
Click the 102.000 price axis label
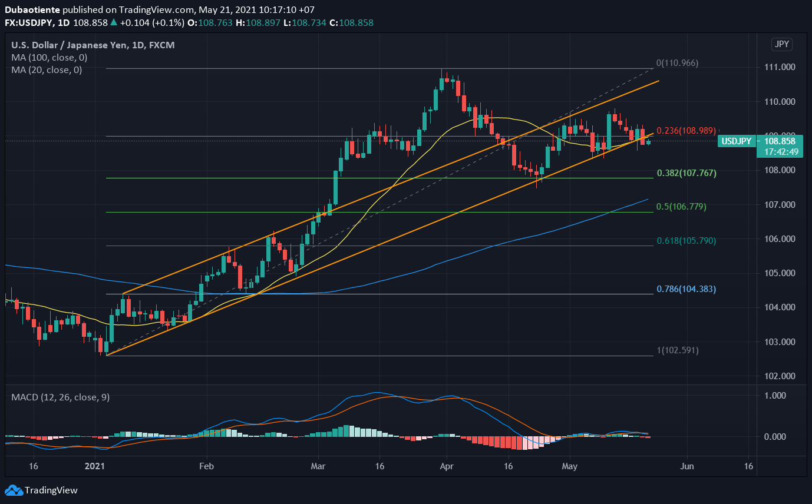[778, 376]
